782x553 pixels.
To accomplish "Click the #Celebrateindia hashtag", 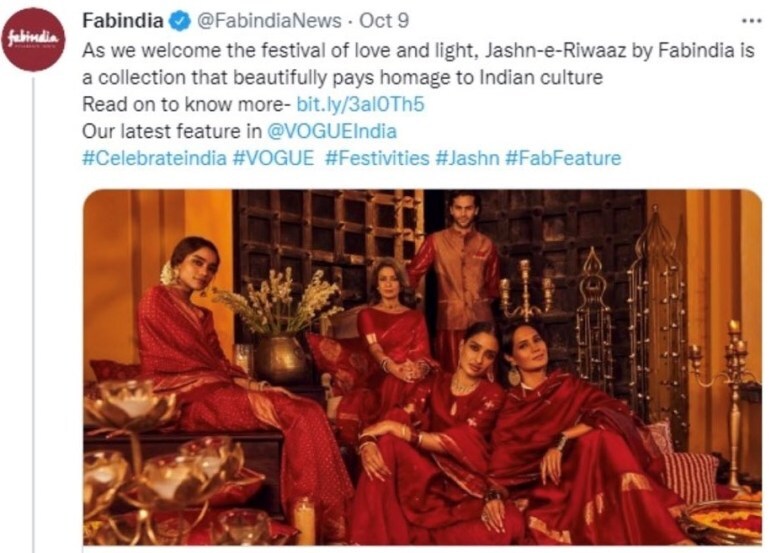I will (x=154, y=158).
